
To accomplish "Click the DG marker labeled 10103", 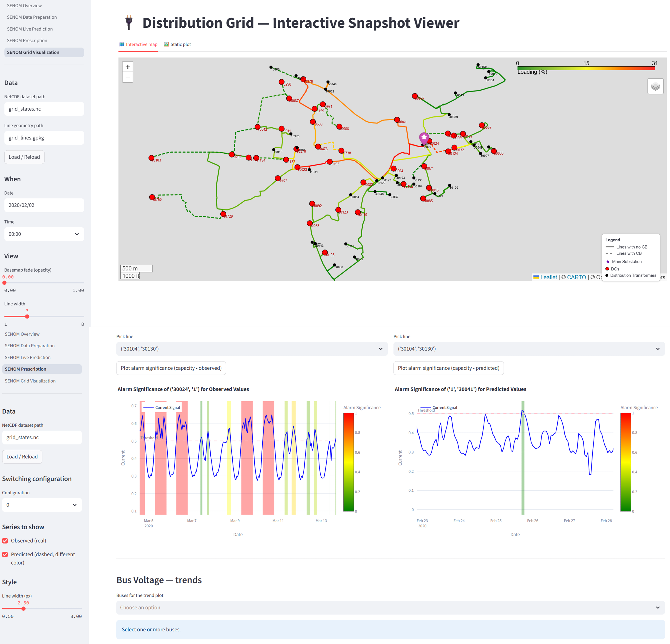I will click(151, 158).
